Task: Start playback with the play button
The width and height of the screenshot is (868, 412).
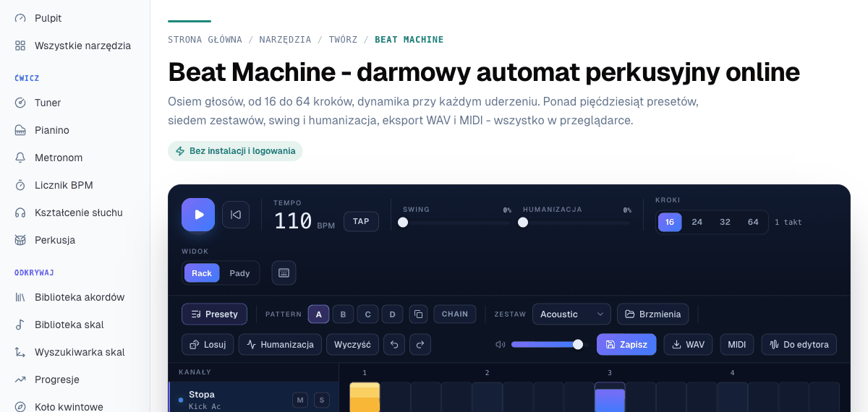Action: [198, 215]
